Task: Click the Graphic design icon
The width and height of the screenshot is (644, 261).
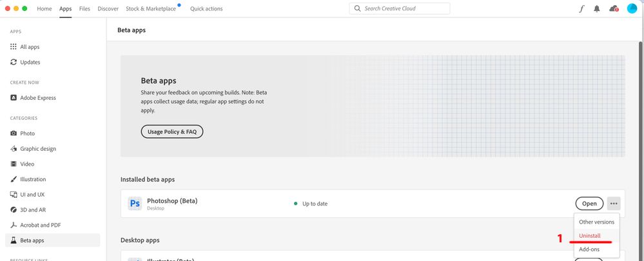Action: click(x=14, y=149)
